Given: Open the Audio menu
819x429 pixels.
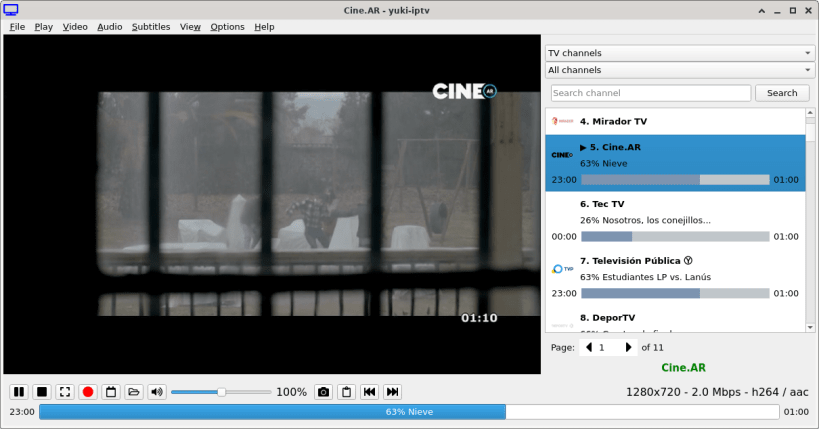Looking at the screenshot, I should point(110,27).
